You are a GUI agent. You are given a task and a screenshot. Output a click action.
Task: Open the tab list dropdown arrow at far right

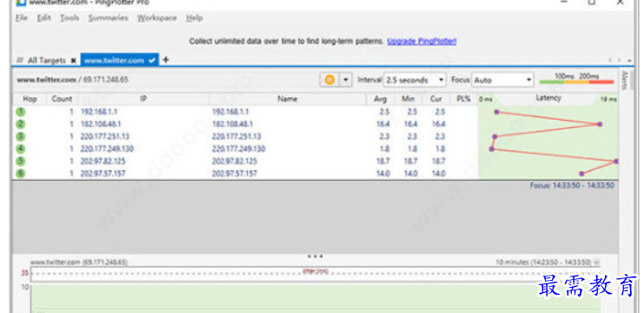(x=630, y=60)
